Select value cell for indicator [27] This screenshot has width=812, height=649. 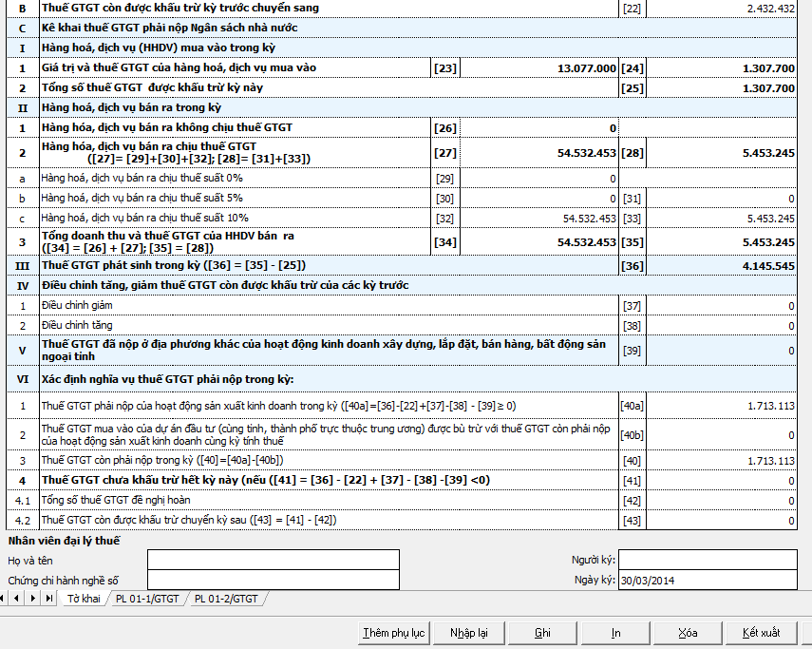539,153
